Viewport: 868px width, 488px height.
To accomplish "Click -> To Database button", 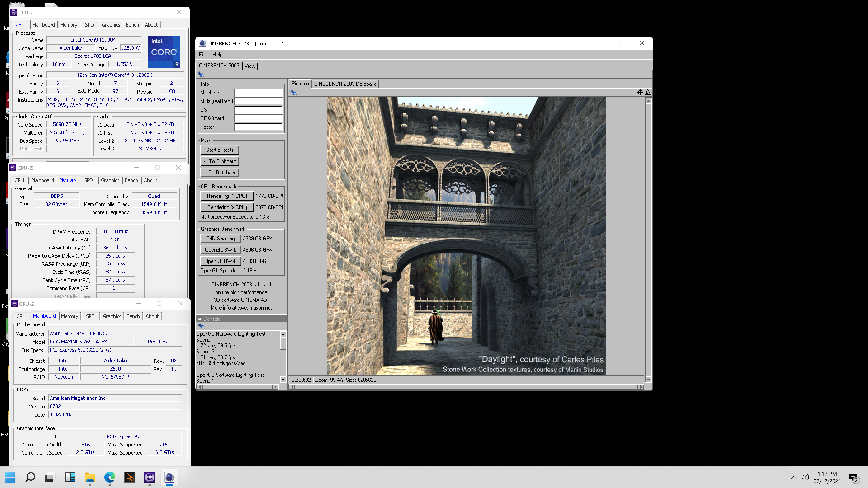I will point(220,172).
